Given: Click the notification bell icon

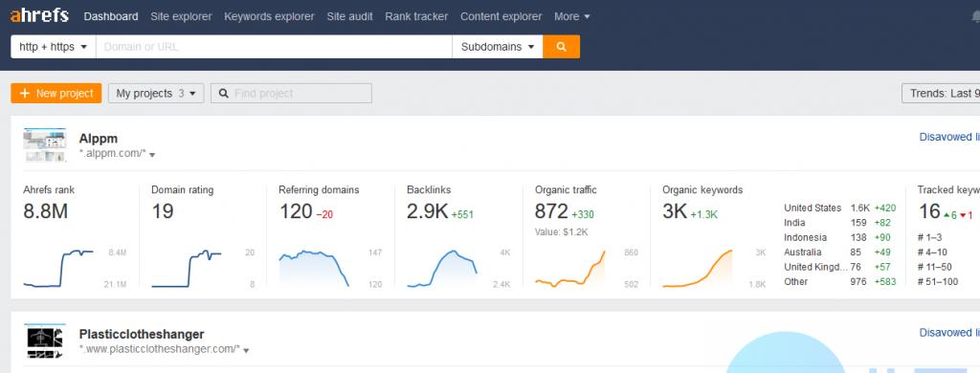Looking at the screenshot, I should pyautogui.click(x=975, y=17).
